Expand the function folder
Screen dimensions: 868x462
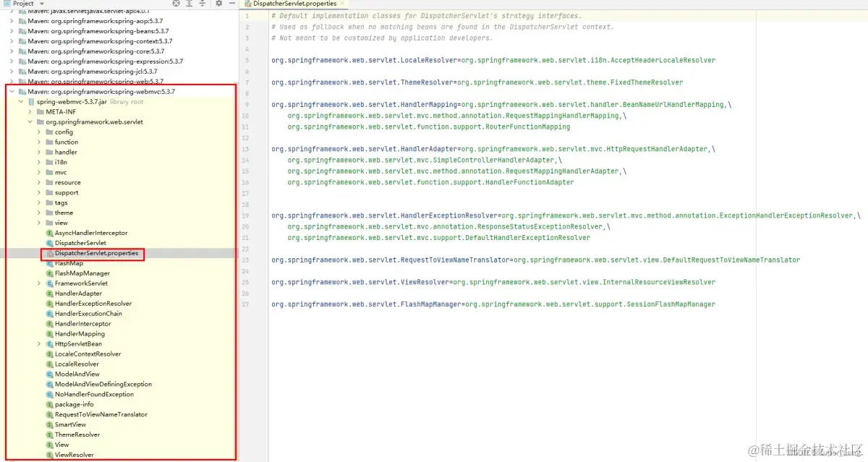pyautogui.click(x=39, y=142)
